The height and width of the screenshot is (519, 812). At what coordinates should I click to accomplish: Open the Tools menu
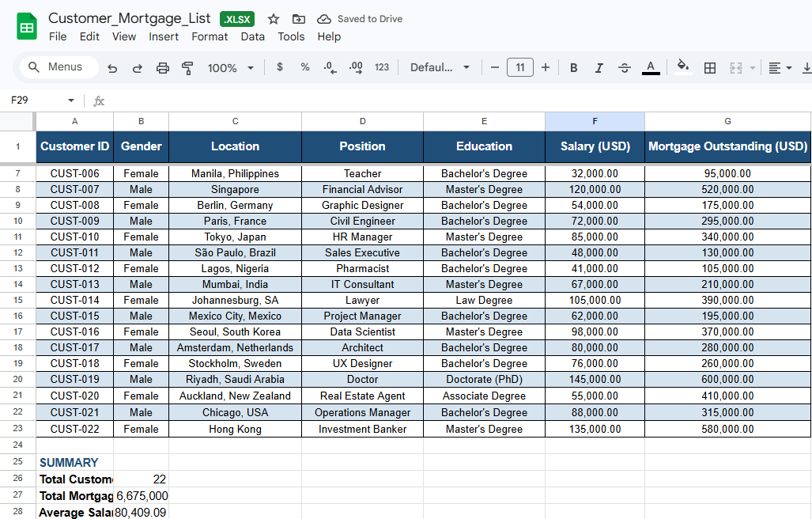pyautogui.click(x=291, y=36)
